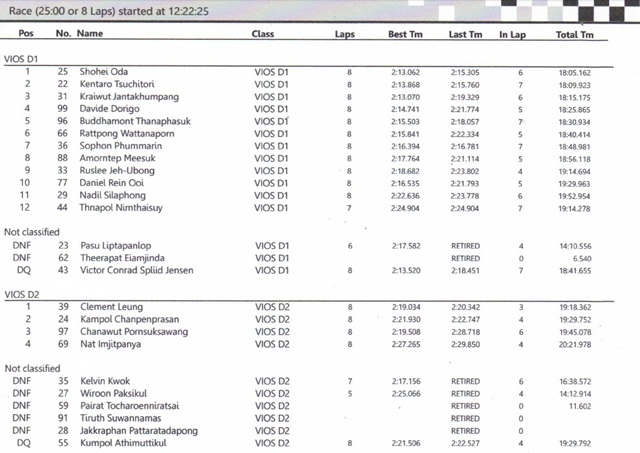
Task: Click the Class column header
Action: tap(263, 34)
